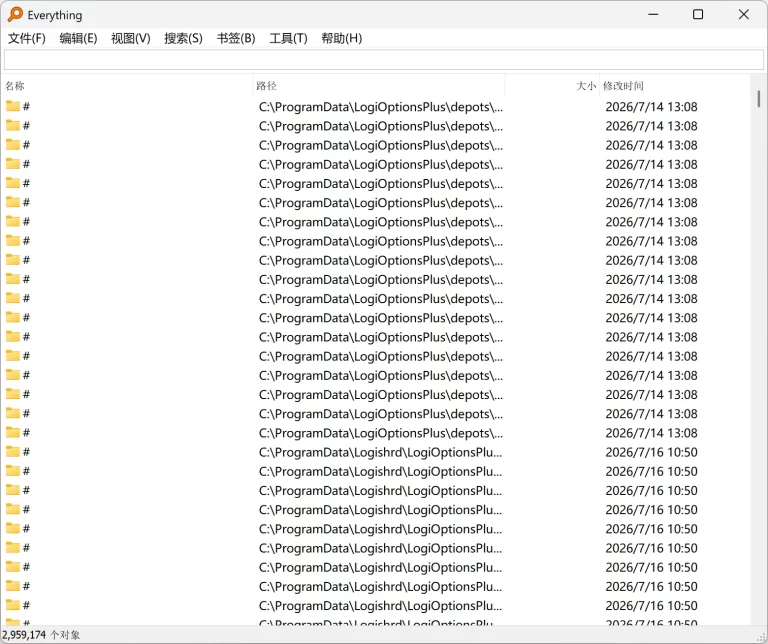
Task: Open the 帮助(H) menu
Action: [341, 38]
